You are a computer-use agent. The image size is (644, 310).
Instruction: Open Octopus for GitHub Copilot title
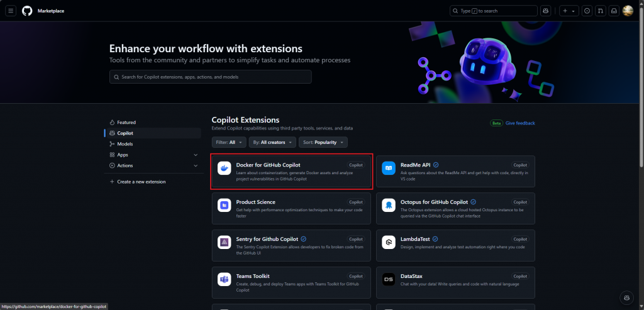(434, 202)
